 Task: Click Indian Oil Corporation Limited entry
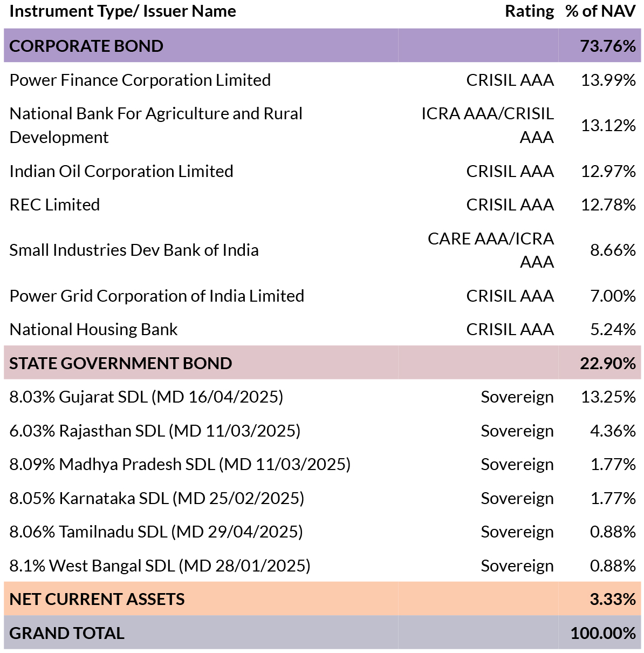(x=121, y=171)
